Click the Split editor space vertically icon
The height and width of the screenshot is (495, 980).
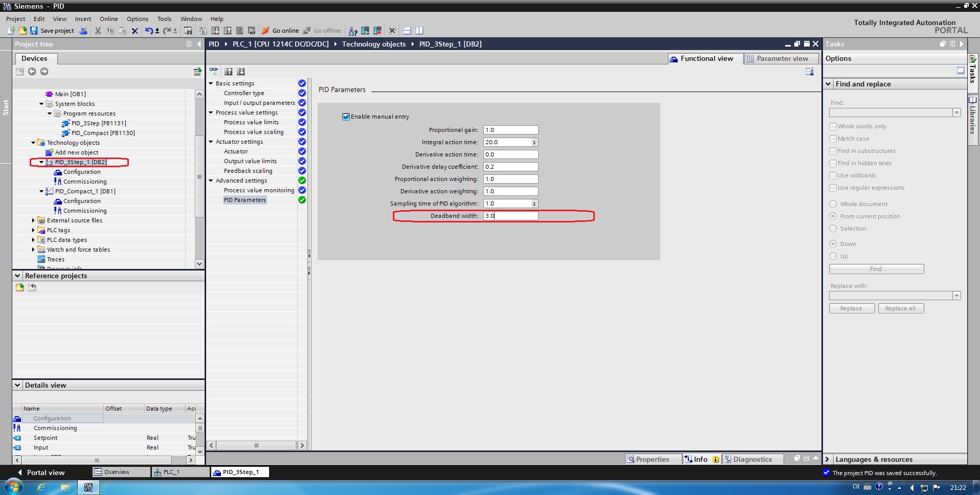click(x=419, y=31)
